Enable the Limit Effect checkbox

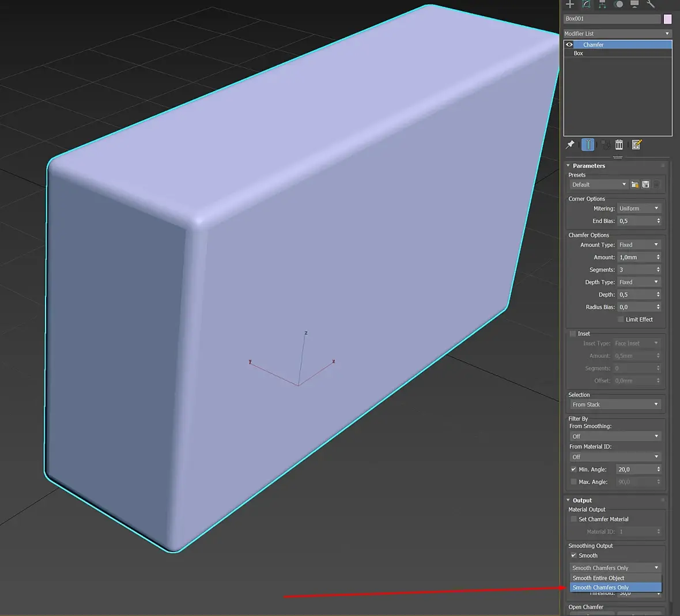(621, 319)
